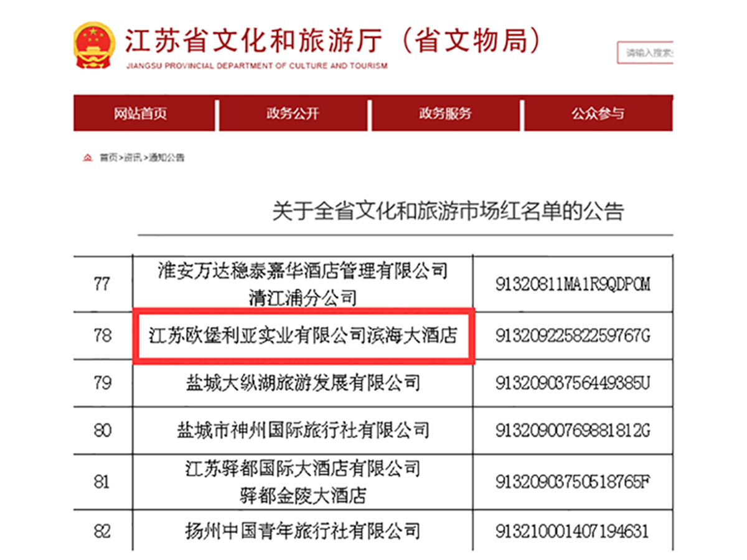747x560 pixels.
Task: Click 扬州中国青年旅行社有限公司 cell
Action: (x=303, y=531)
